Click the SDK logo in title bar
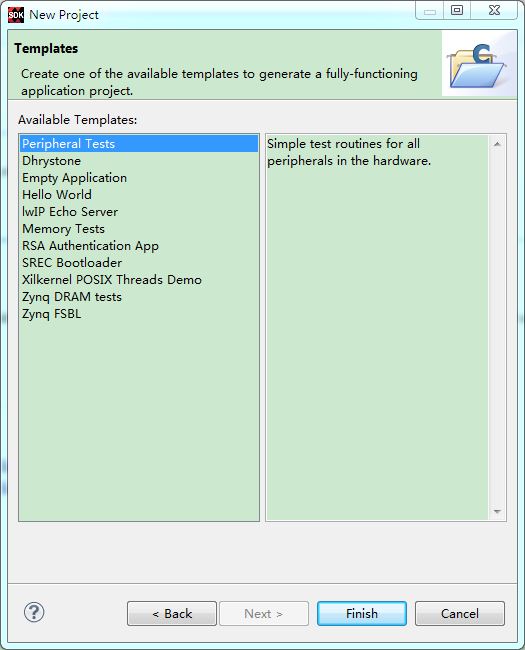525x650 pixels. point(16,15)
